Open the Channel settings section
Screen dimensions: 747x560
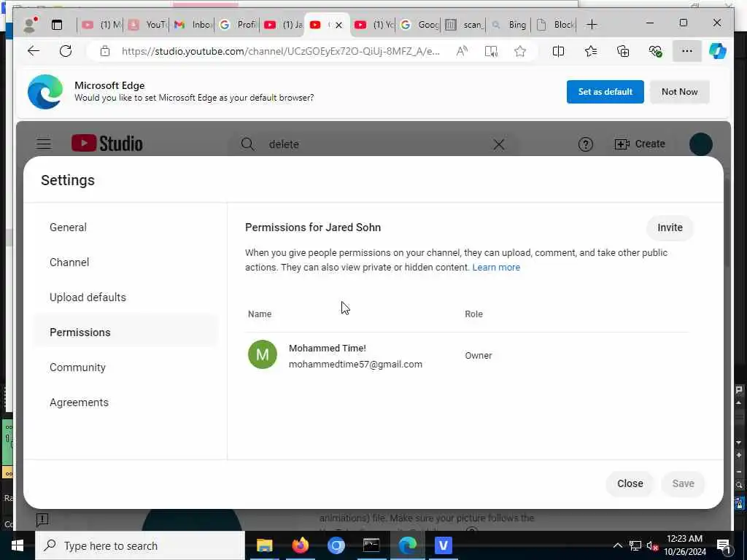point(69,262)
